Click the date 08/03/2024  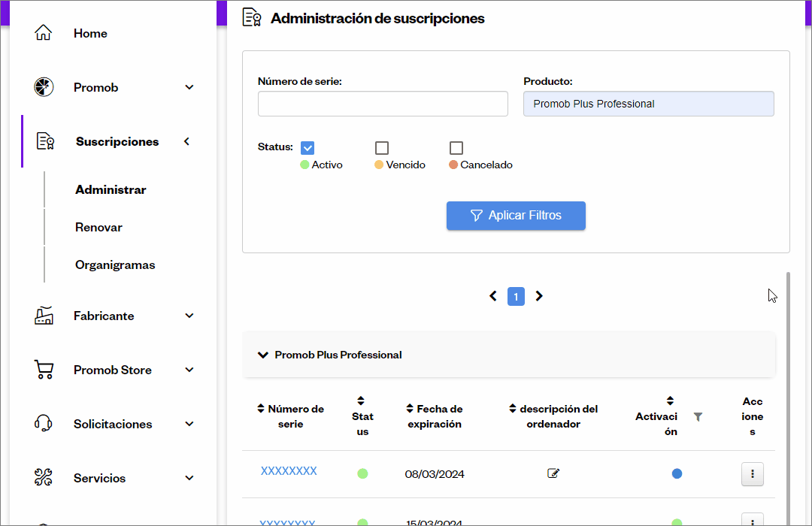(x=435, y=474)
